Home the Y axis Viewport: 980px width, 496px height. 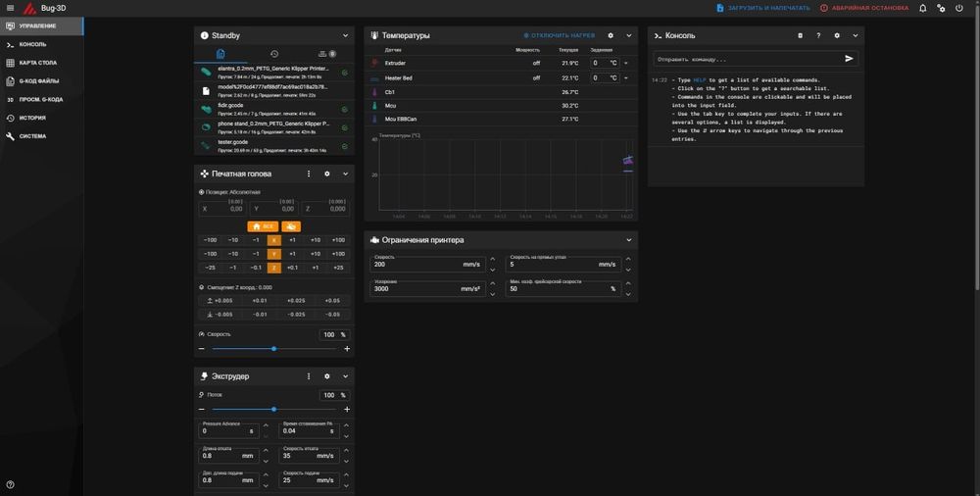273,254
